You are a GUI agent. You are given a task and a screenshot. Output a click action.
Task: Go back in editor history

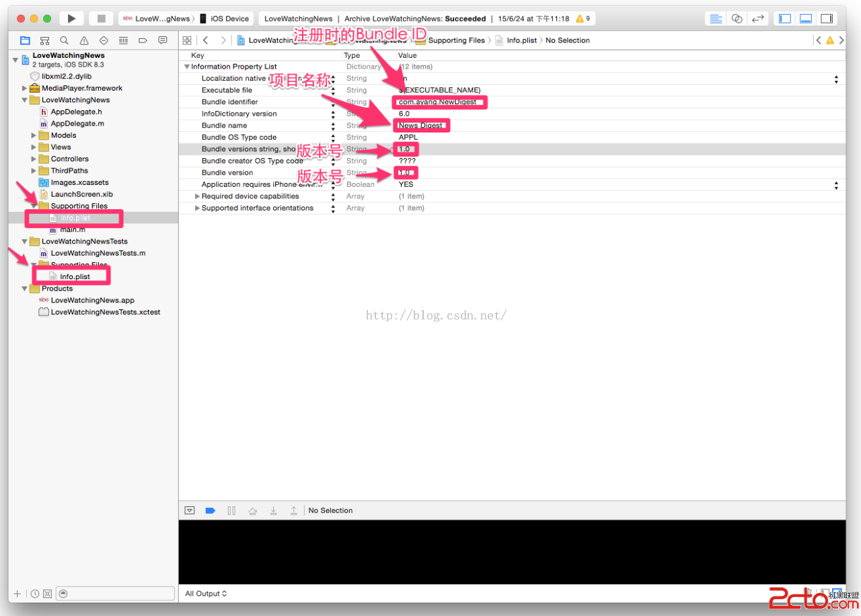[205, 40]
